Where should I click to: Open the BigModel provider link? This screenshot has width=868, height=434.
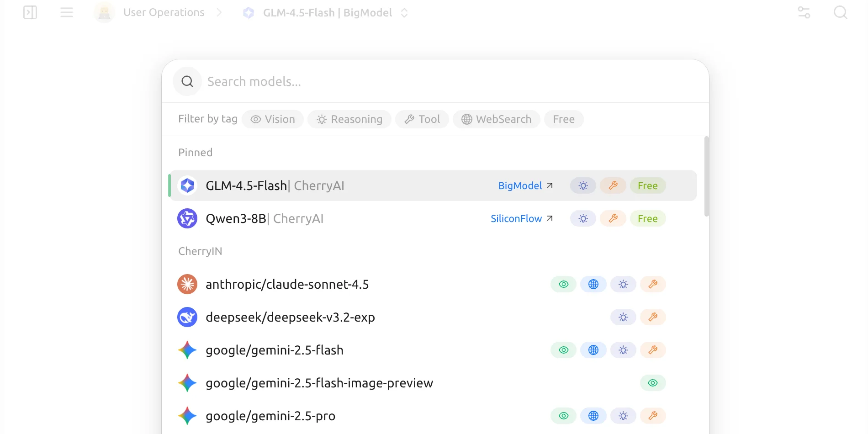point(525,185)
